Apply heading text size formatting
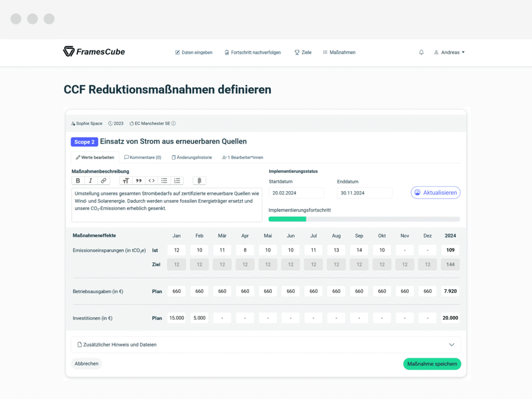This screenshot has height=399, width=532. (x=126, y=180)
